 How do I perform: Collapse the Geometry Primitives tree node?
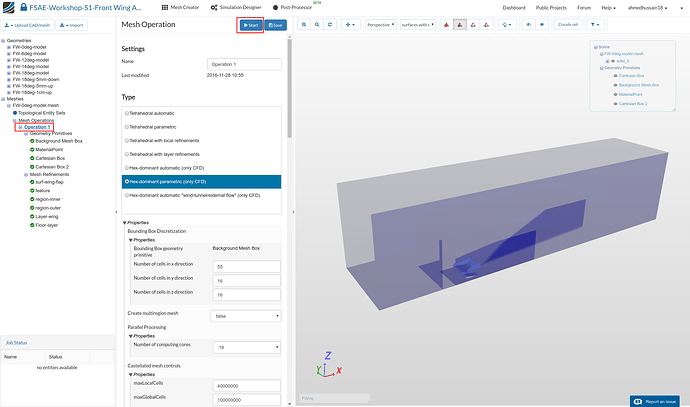[24, 133]
